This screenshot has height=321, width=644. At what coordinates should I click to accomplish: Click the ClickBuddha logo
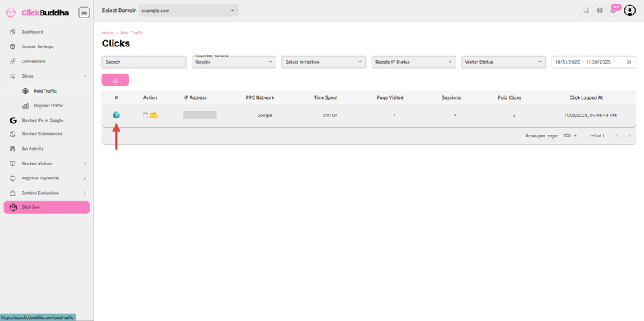pos(37,13)
